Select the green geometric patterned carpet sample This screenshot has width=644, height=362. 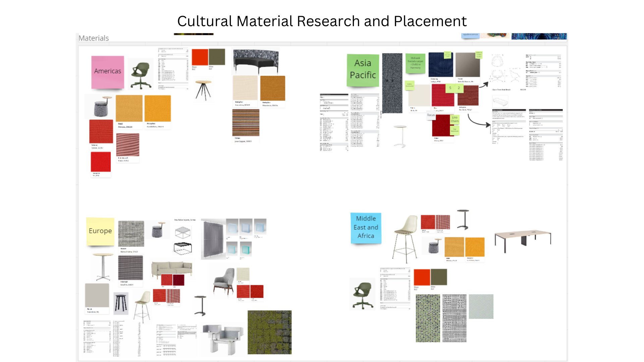428,318
